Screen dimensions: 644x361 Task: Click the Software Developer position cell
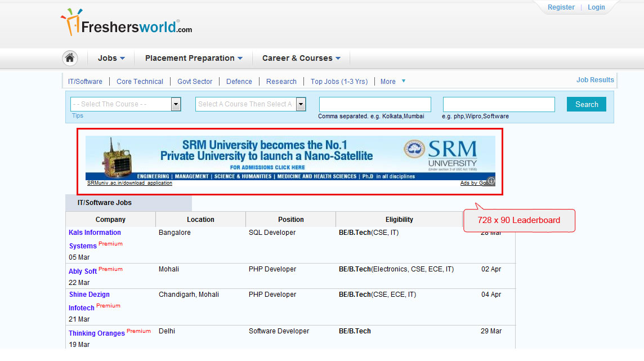click(279, 331)
